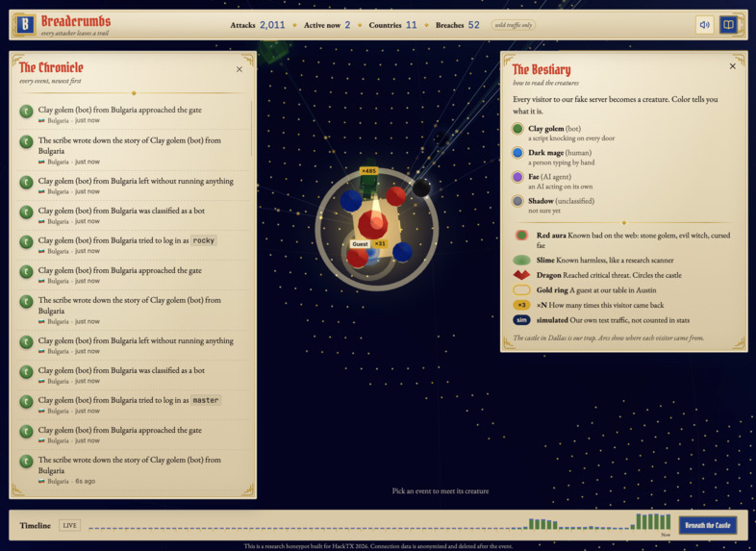This screenshot has height=551, width=756.
Task: Close The Bestiary panel
Action: point(732,66)
